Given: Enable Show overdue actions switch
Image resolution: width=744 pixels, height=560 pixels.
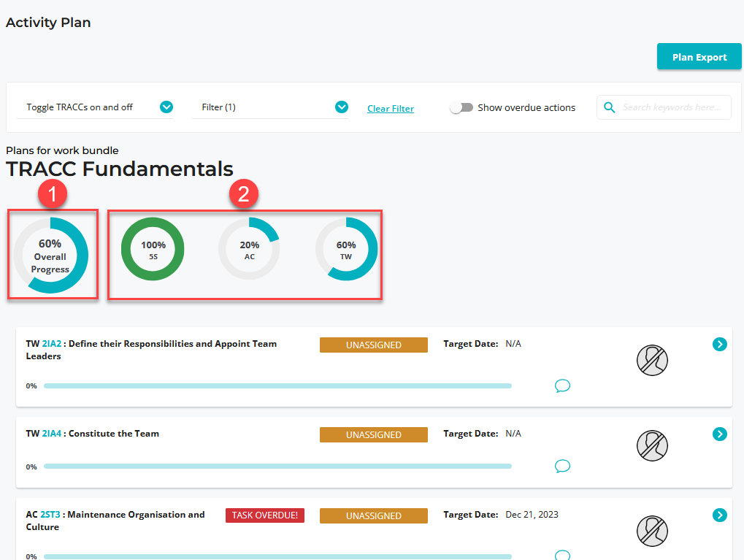Looking at the screenshot, I should (x=461, y=107).
